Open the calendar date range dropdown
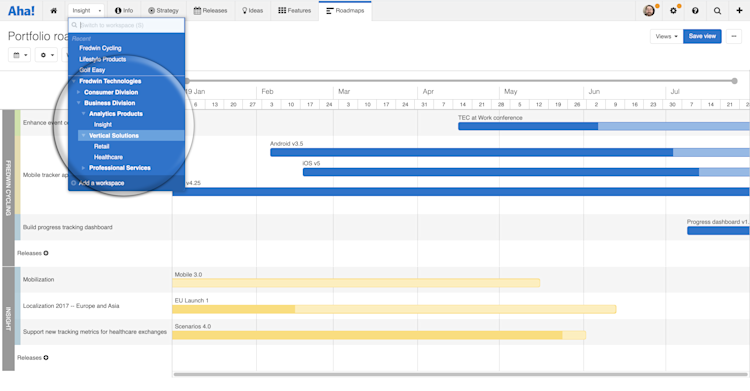The height and width of the screenshot is (391, 750). click(20, 55)
